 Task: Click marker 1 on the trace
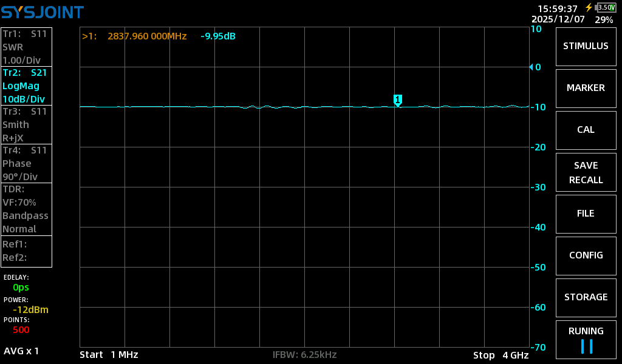tap(398, 99)
